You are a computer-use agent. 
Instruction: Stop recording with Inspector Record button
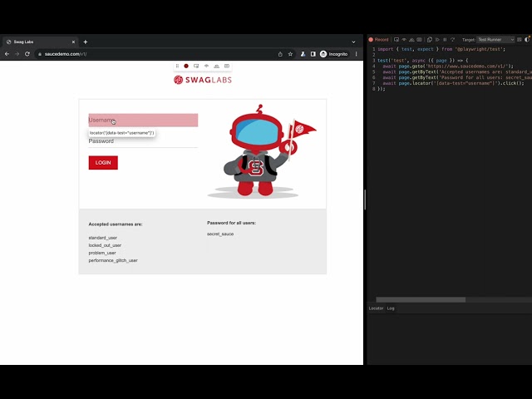click(379, 40)
